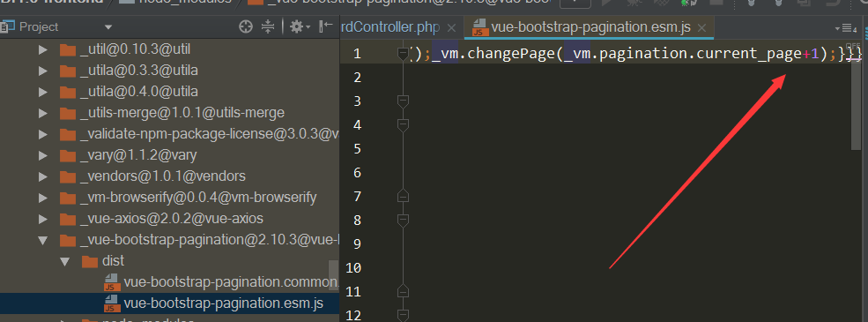The width and height of the screenshot is (868, 322).
Task: Click the Project panel vertical scrollbar thumb
Action: click(333, 274)
